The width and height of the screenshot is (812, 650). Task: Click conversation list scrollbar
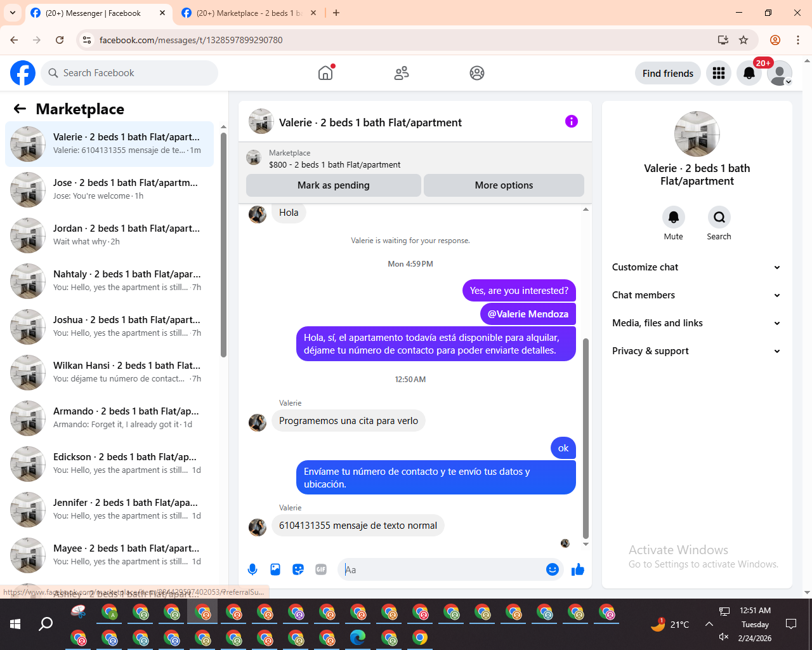[x=223, y=244]
